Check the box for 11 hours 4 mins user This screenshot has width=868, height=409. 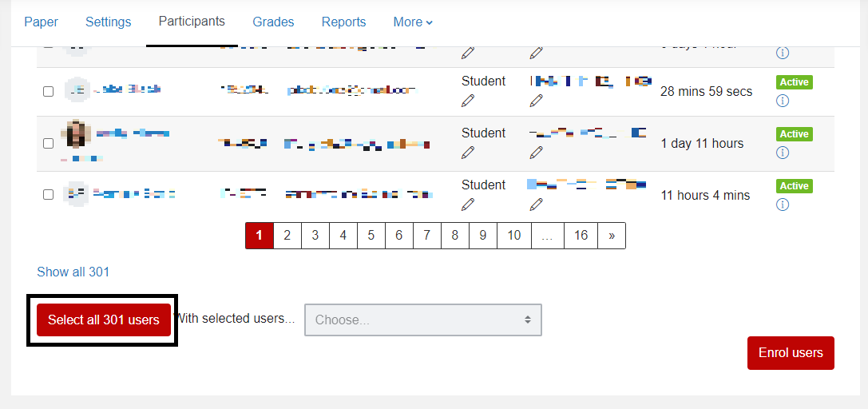pos(49,194)
